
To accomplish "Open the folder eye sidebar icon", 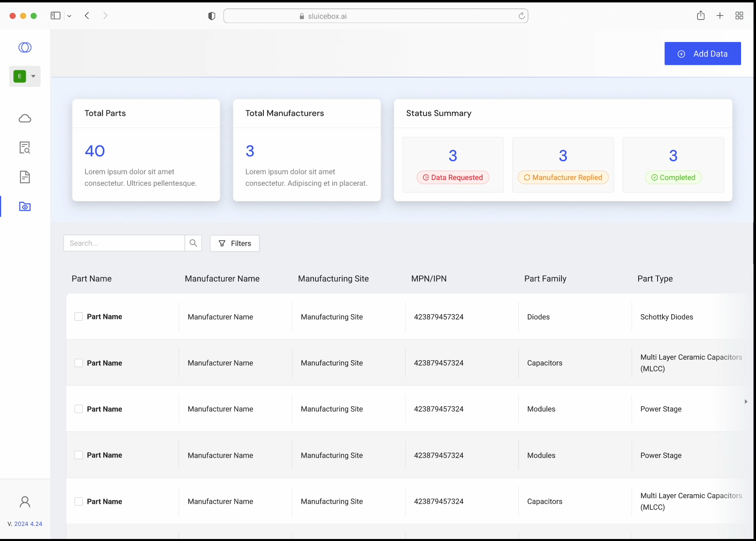I will (25, 207).
